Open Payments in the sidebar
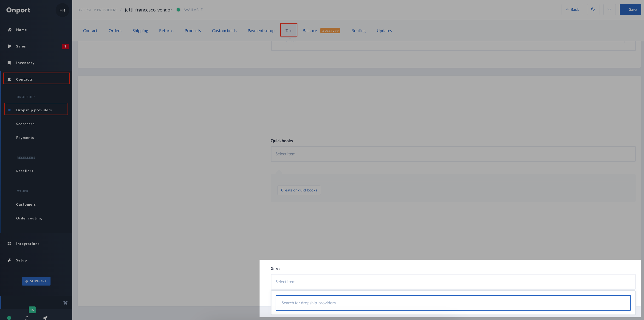644x320 pixels. pos(25,138)
